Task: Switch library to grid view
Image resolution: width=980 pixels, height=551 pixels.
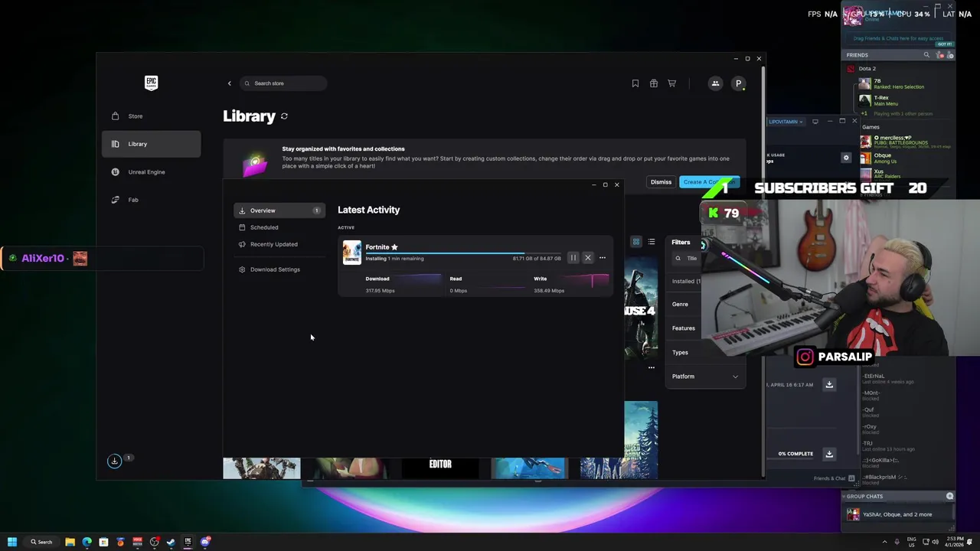Action: 635,242
